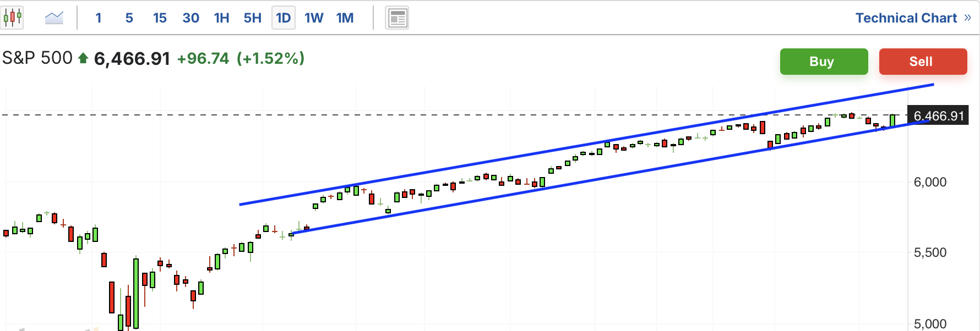This screenshot has width=980, height=331.
Task: Click the +96.74 change value
Action: coord(203,58)
